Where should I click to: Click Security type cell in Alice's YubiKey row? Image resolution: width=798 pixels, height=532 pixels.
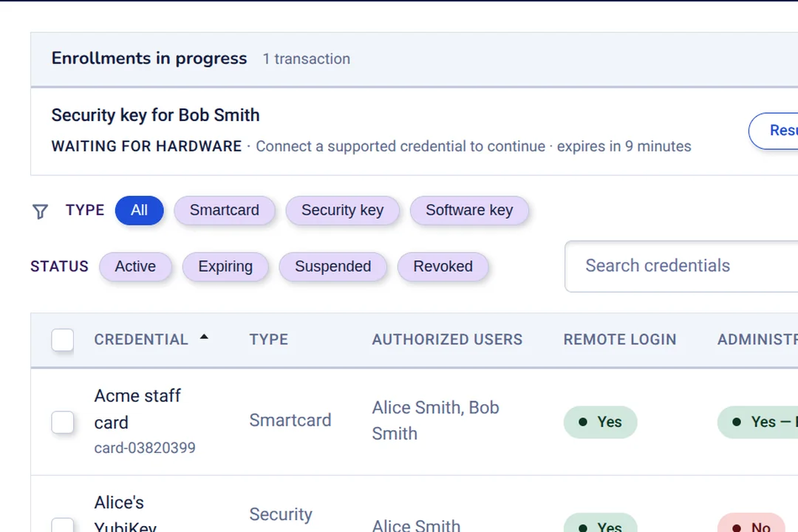coord(281,515)
